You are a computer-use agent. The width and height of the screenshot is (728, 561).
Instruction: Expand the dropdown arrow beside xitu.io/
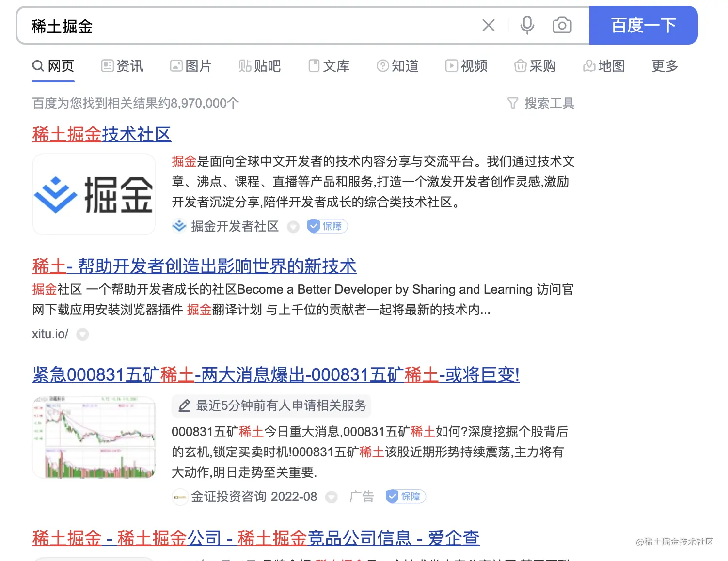click(83, 334)
